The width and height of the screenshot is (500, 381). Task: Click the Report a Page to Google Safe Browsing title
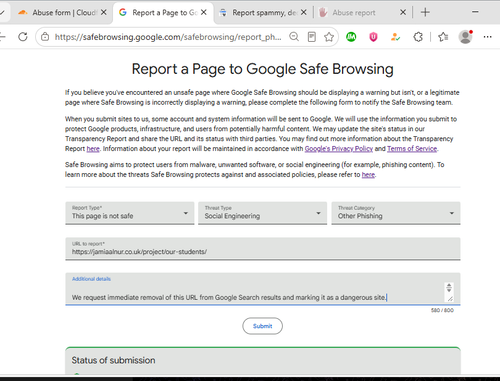coord(263,69)
